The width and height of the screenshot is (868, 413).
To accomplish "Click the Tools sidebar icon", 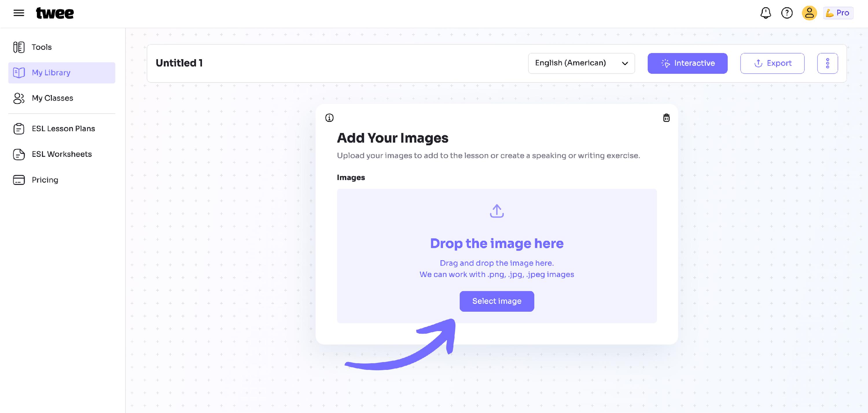I will (x=19, y=47).
